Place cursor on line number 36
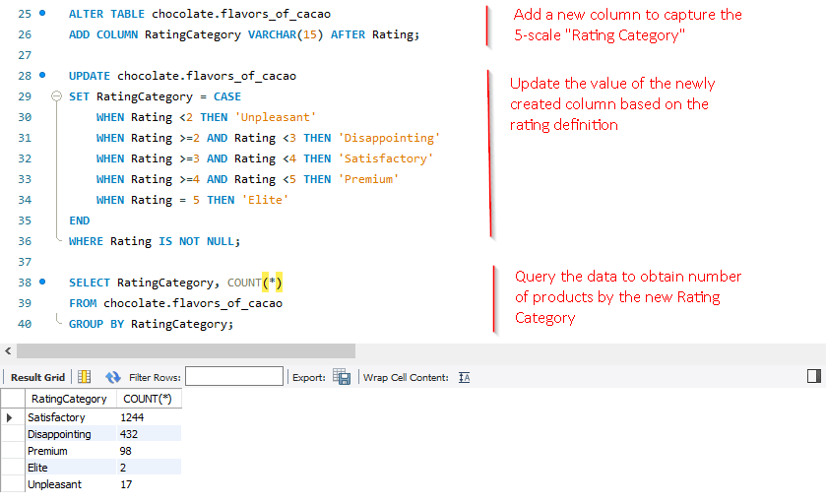Viewport: 826px width, 504px height. point(25,241)
